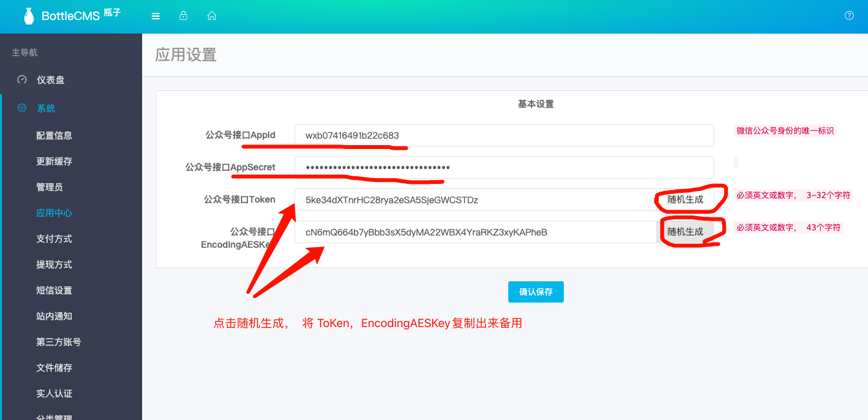Click the lock screen icon
This screenshot has height=420, width=868.
point(183,15)
